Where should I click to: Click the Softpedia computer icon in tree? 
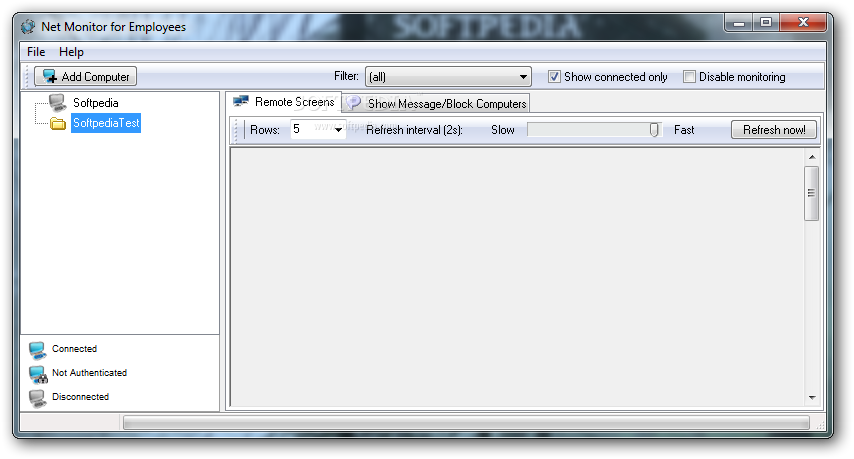point(57,102)
